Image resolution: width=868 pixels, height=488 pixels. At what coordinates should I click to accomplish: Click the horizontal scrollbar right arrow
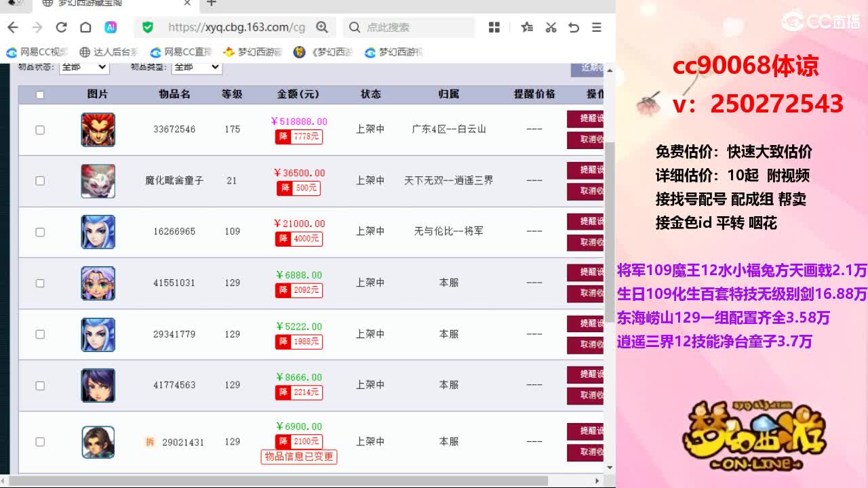coord(597,481)
